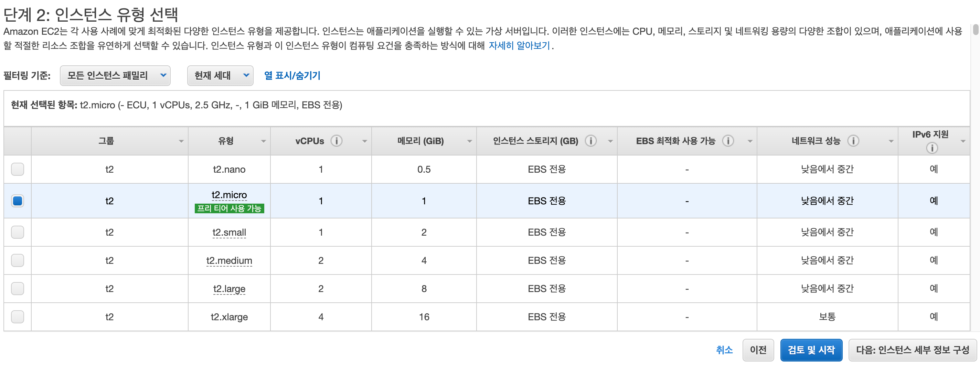980x366 pixels.
Task: Click the info icon under IPv6 지원
Action: point(932,148)
